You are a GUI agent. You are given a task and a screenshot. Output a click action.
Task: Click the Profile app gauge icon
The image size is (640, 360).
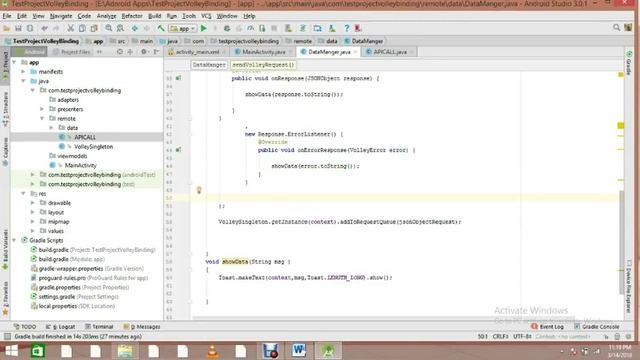pos(250,28)
